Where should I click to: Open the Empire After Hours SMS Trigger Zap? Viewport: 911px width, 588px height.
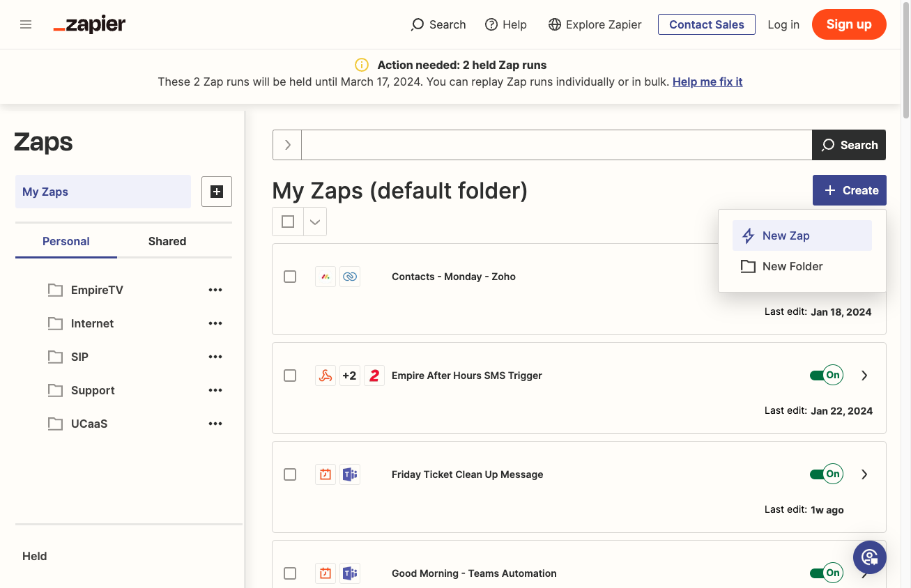tap(467, 376)
